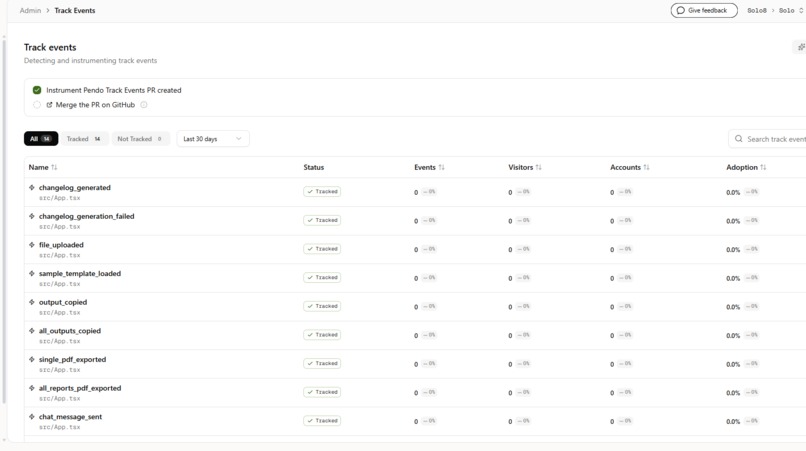Click the sparkle icon beside changelog_generation_failed
The height and width of the screenshot is (451, 806).
pos(32,217)
